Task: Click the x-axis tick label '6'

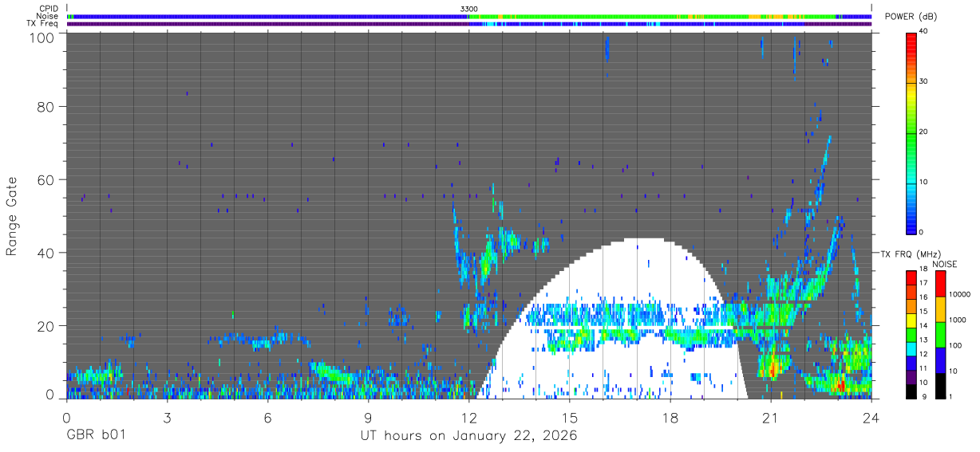Action: (267, 417)
